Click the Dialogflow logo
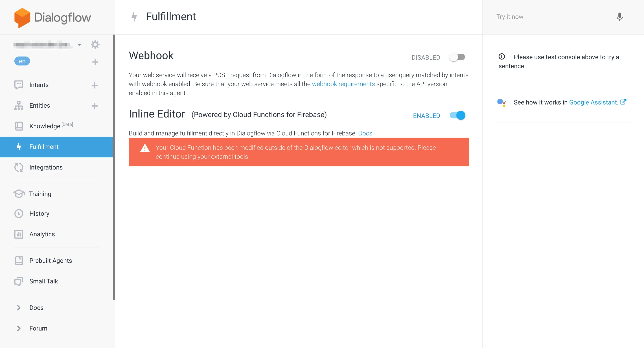This screenshot has height=348, width=644. pyautogui.click(x=53, y=17)
